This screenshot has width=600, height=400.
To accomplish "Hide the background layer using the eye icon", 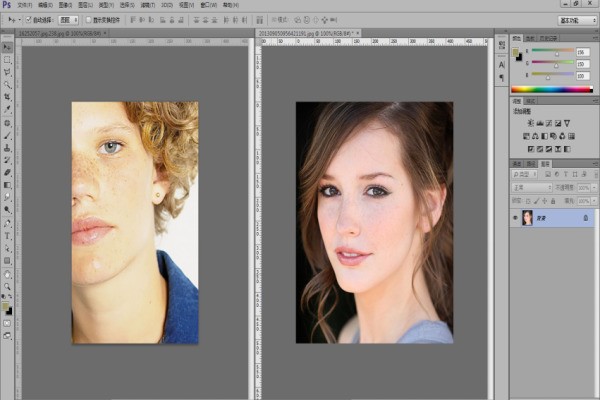I will pos(515,217).
